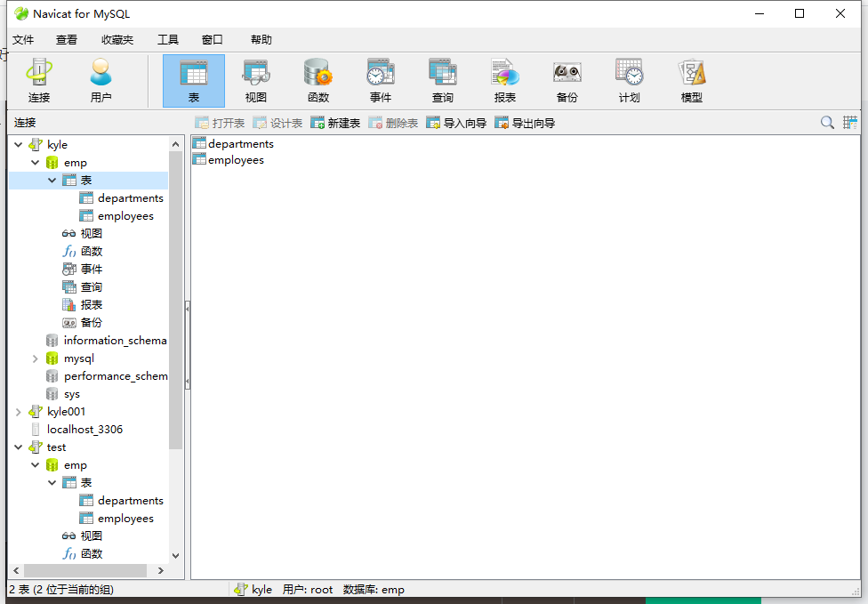Open the Help (帮助) menu
This screenshot has width=868, height=604.
tap(261, 40)
